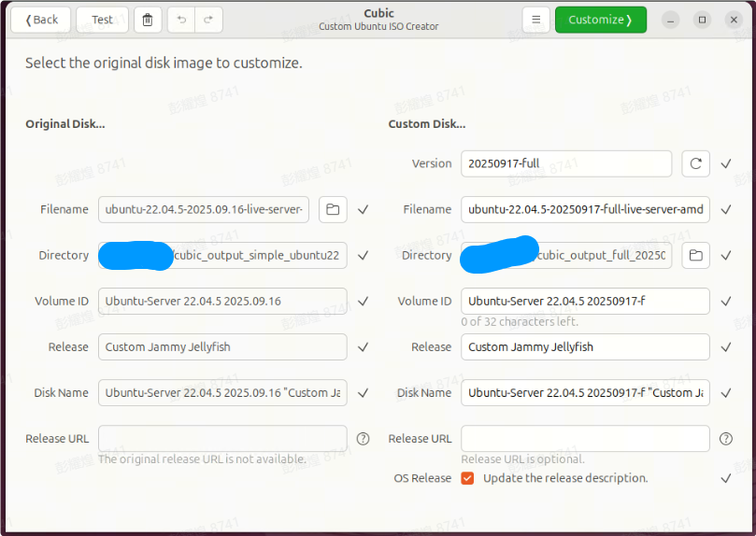Click checkmark beside original Filename
The image size is (756, 536).
364,209
